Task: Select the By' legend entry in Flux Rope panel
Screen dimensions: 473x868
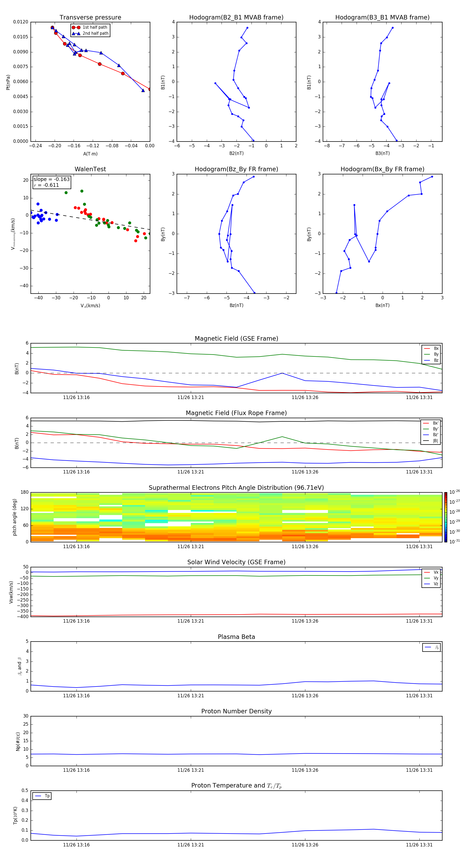Action: pyautogui.click(x=431, y=429)
